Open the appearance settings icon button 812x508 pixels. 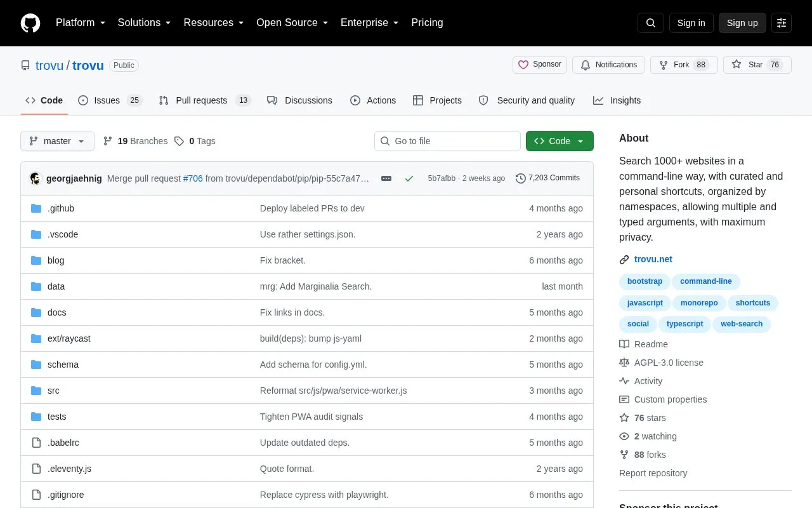pyautogui.click(x=782, y=23)
